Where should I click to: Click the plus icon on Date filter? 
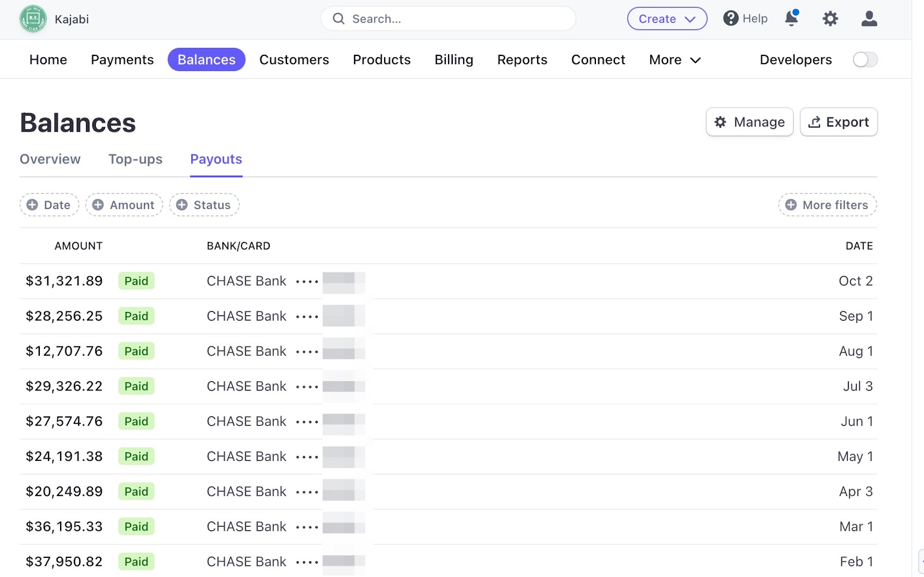click(32, 205)
